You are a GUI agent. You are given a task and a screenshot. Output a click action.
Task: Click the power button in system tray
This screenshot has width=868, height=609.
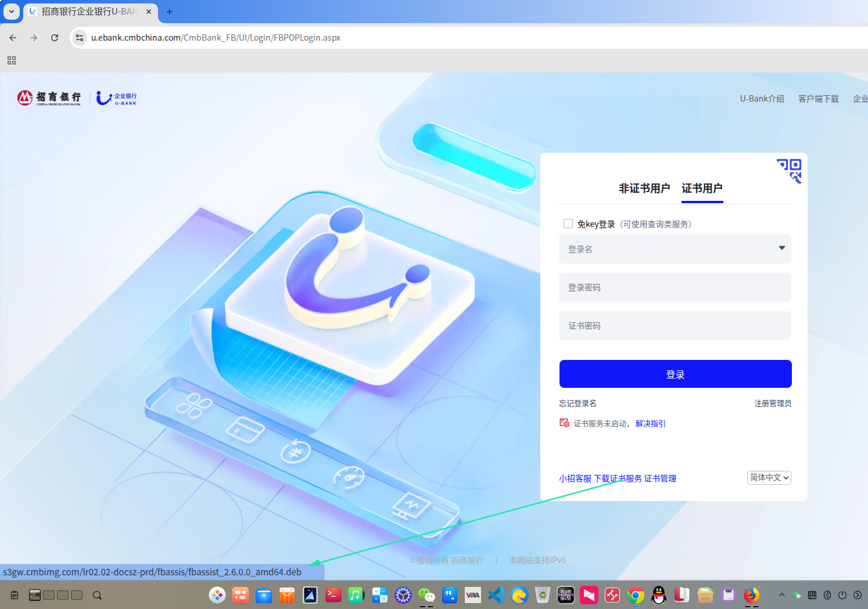842,595
